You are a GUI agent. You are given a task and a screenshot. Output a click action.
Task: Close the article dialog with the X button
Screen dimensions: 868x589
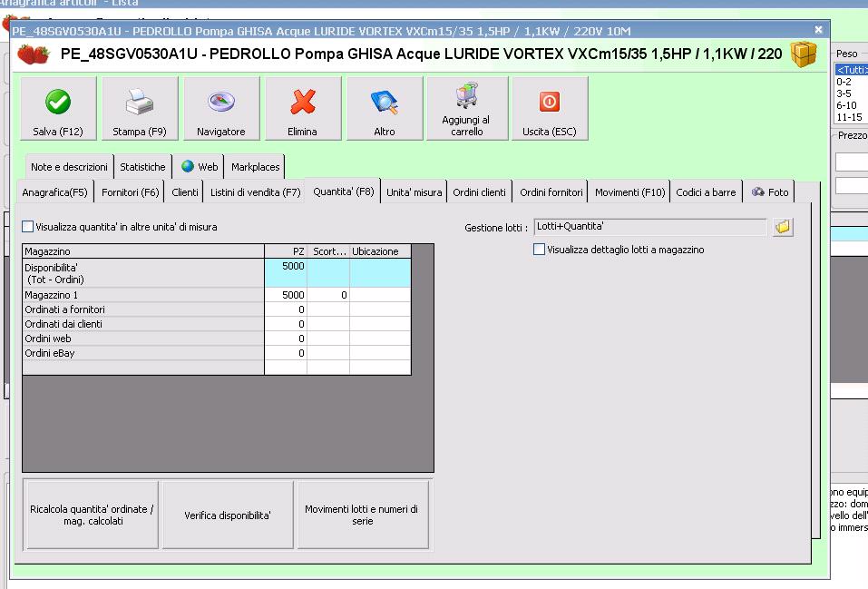[819, 29]
